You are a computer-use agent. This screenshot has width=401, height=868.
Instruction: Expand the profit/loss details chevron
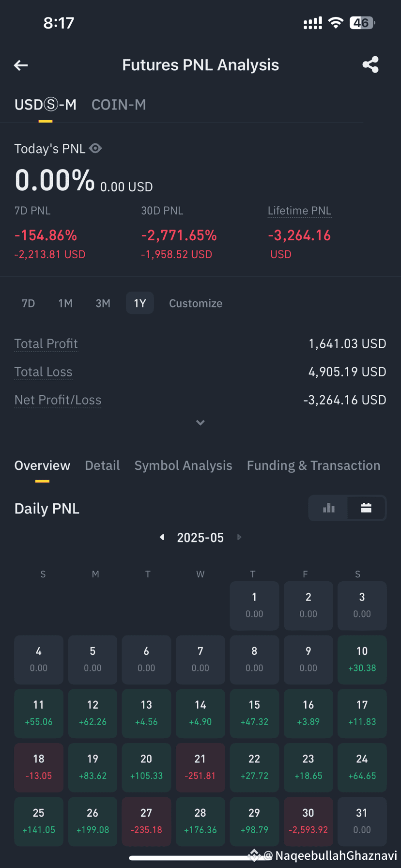[200, 422]
